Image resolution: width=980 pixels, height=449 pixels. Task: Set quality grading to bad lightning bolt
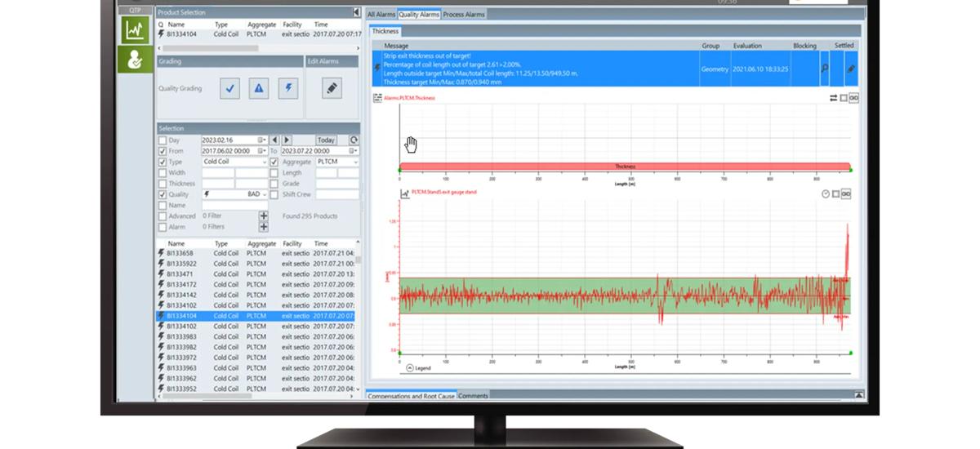coord(287,89)
